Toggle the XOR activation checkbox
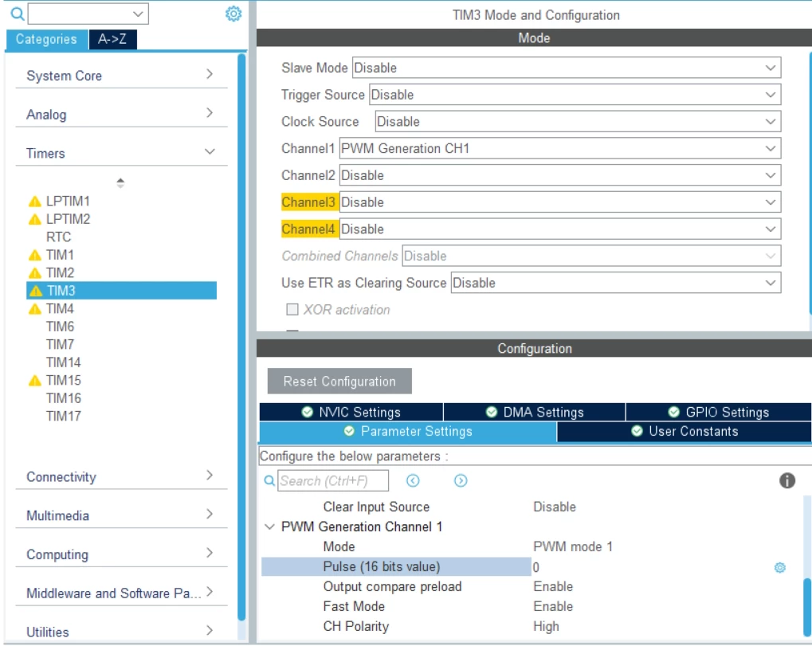 click(292, 310)
